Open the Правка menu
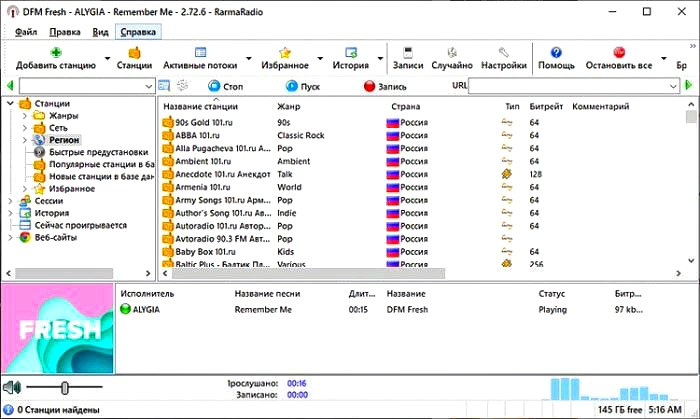 [x=65, y=32]
